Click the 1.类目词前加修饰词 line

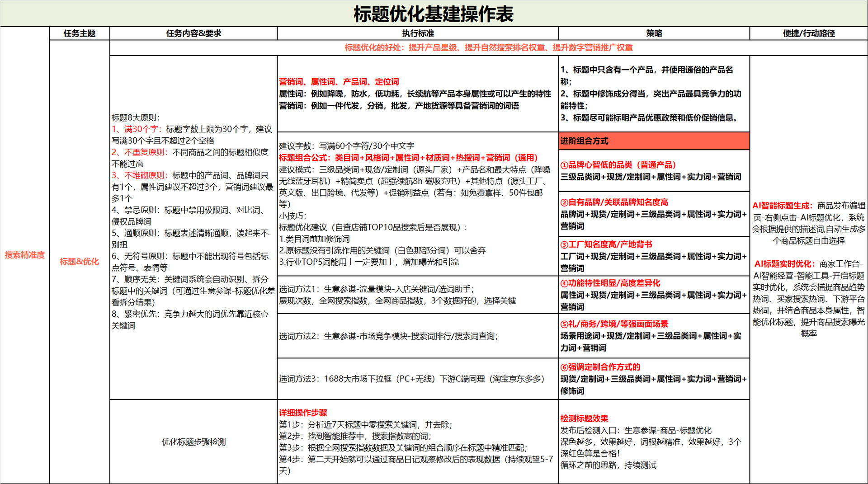[315, 239]
